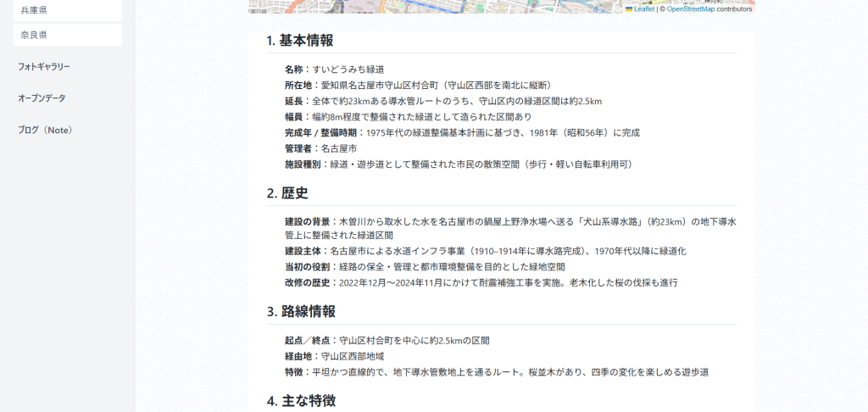Click the 建設の背景 paragraph

510,228
